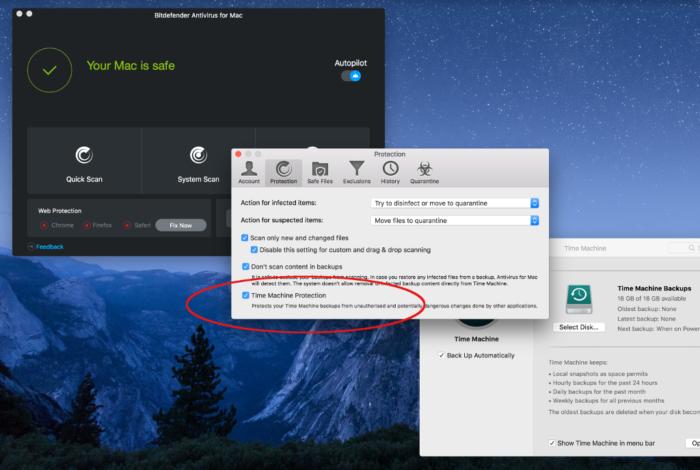The width and height of the screenshot is (700, 470).
Task: Toggle Don't scan content in backups
Action: coord(246,266)
